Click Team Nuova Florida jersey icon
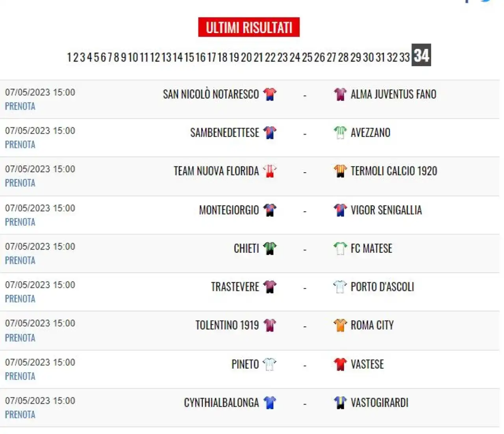The image size is (504, 434). tap(270, 171)
